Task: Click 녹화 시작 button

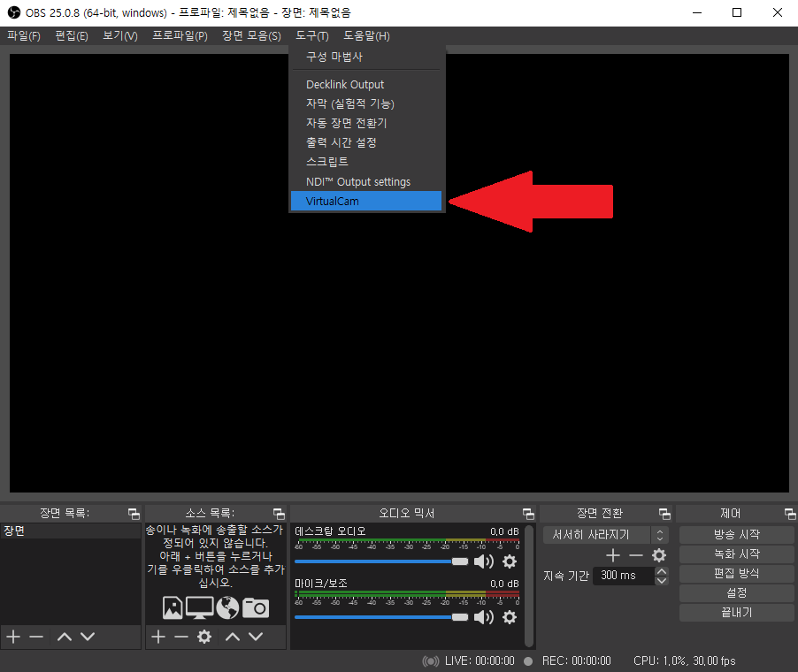Action: 736,554
